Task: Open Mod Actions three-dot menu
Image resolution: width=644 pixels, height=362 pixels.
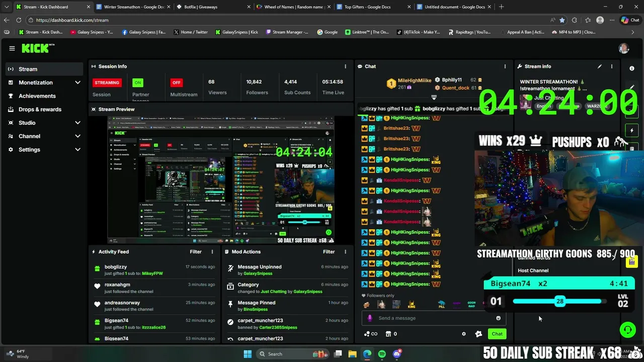Action: coord(345,252)
